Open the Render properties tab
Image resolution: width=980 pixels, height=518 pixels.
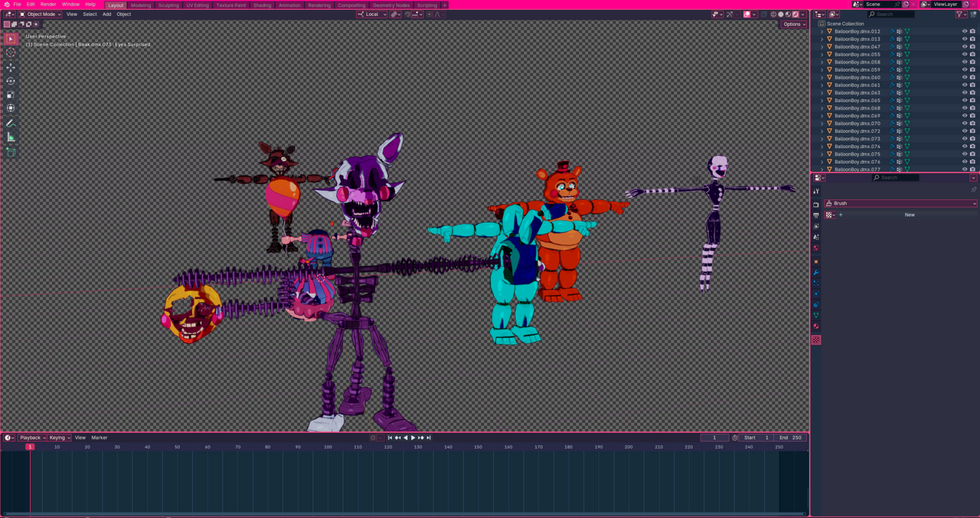tap(816, 205)
